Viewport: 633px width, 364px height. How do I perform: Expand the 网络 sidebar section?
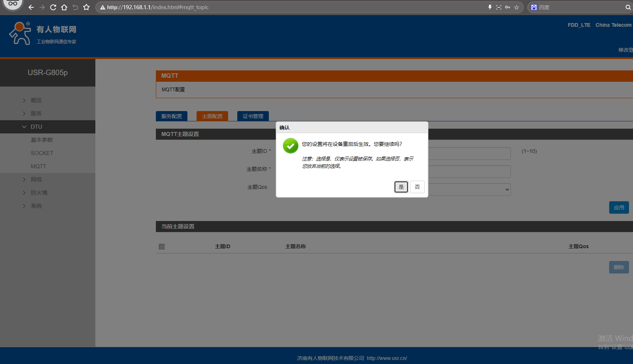pyautogui.click(x=36, y=180)
